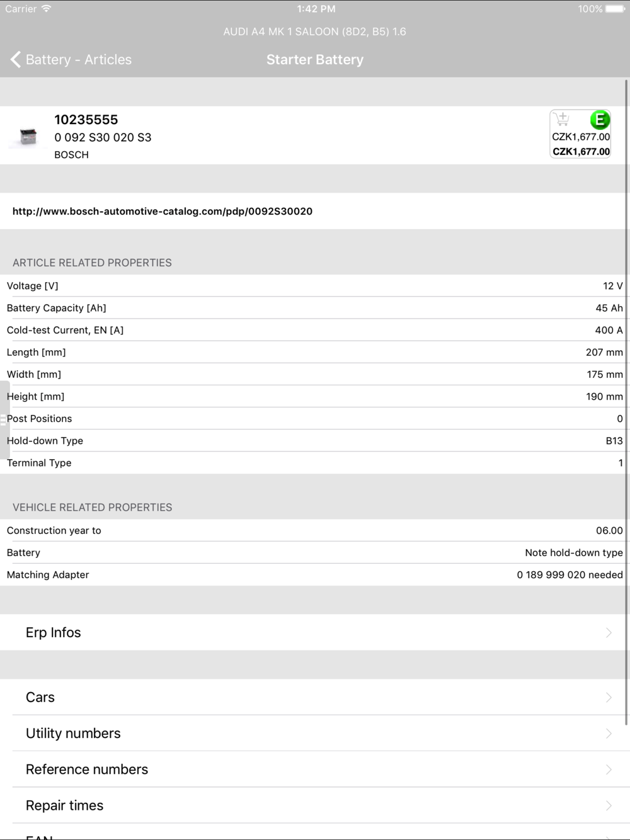Tap the back chevron arrow icon

16,60
